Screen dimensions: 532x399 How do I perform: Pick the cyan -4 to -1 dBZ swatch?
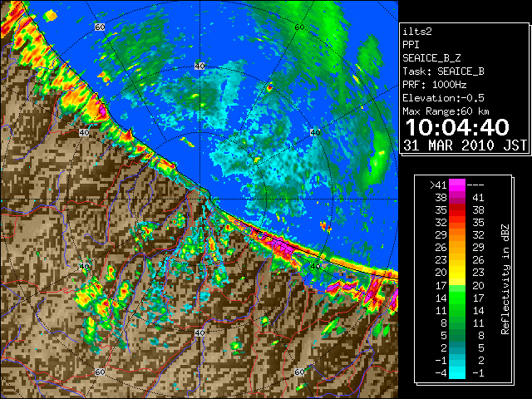click(x=457, y=373)
